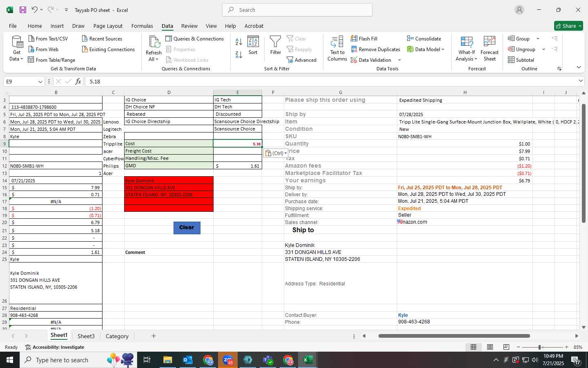
Task: Switch to Sheet3 worksheet tab
Action: coord(86,336)
